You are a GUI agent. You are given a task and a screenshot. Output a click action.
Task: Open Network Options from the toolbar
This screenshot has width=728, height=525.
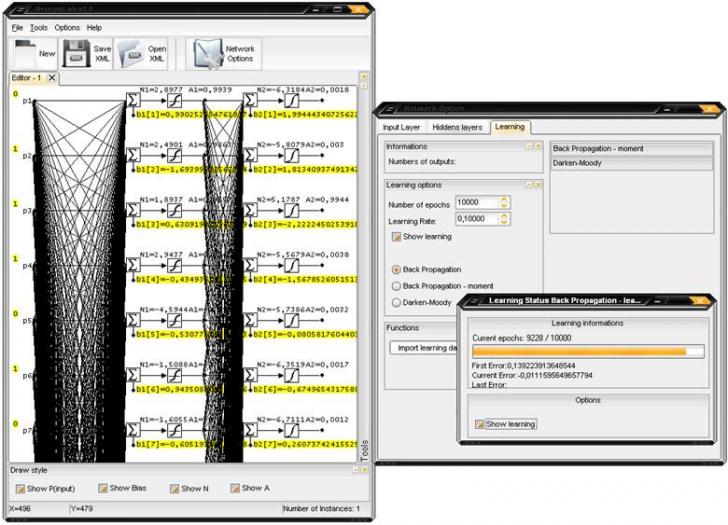209,53
